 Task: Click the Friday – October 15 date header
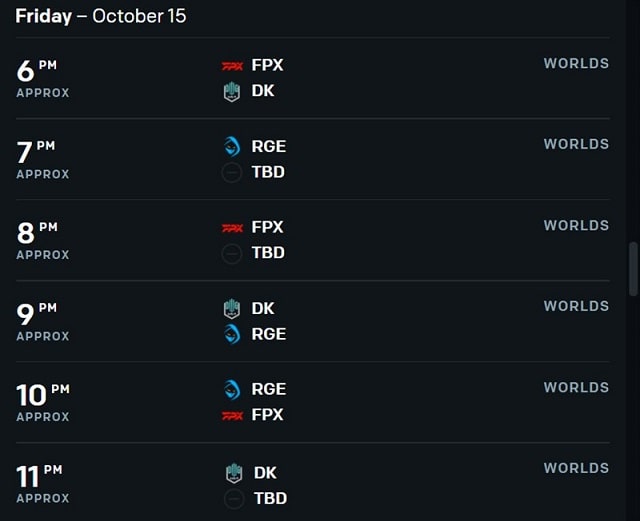click(101, 16)
